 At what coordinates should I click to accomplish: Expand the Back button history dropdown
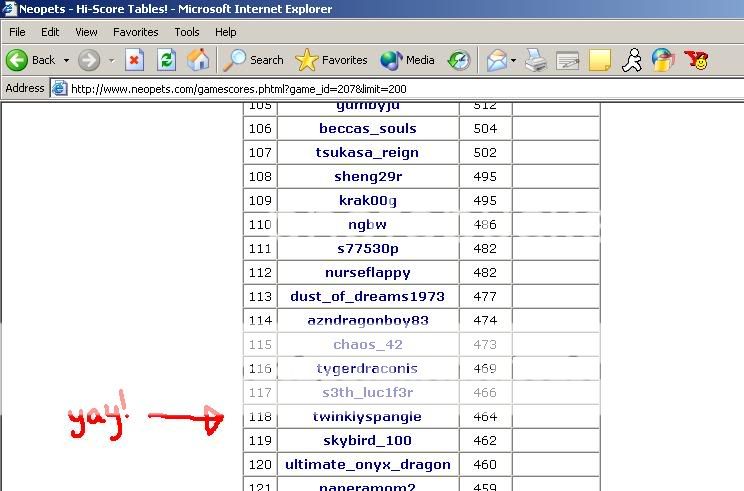click(x=67, y=60)
